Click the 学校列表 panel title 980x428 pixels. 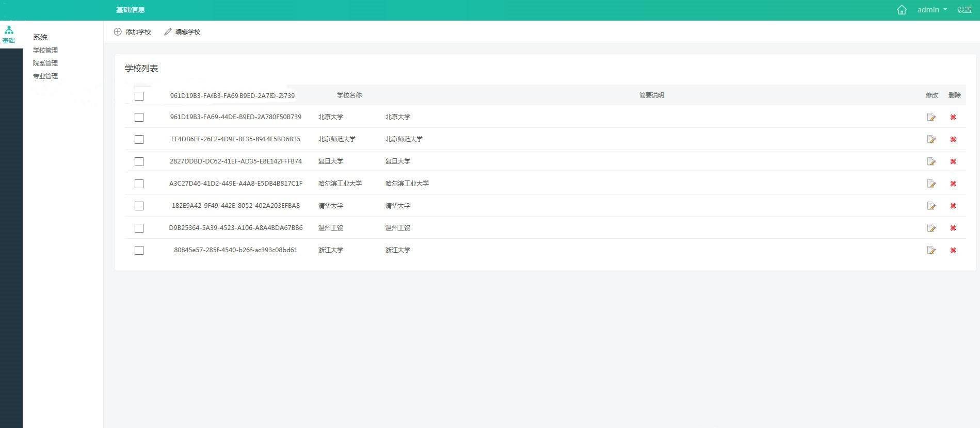pyautogui.click(x=141, y=68)
